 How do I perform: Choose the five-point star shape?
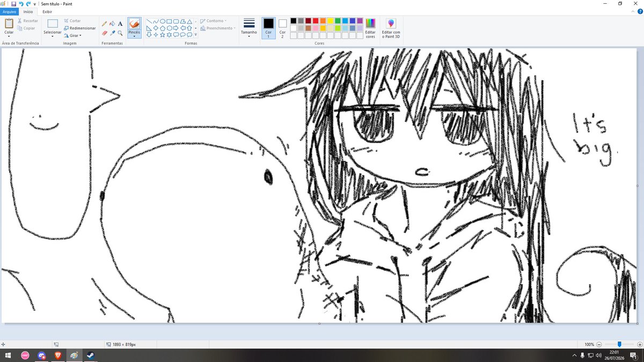pyautogui.click(x=163, y=34)
